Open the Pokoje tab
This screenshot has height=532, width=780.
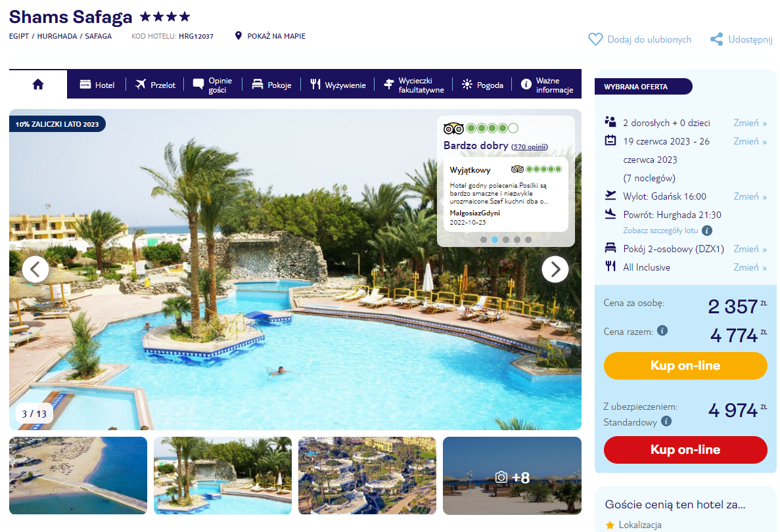(271, 85)
